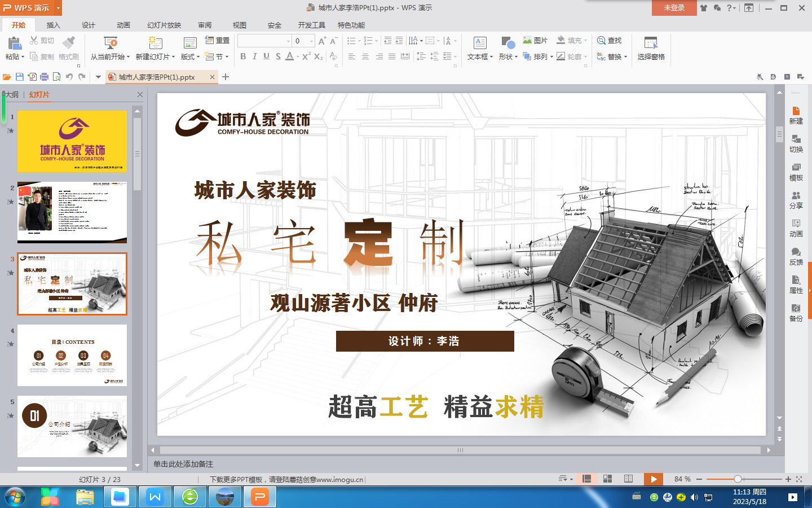Screen dimensions: 812x508
Task: Open the font size dropdown
Action: [311, 41]
